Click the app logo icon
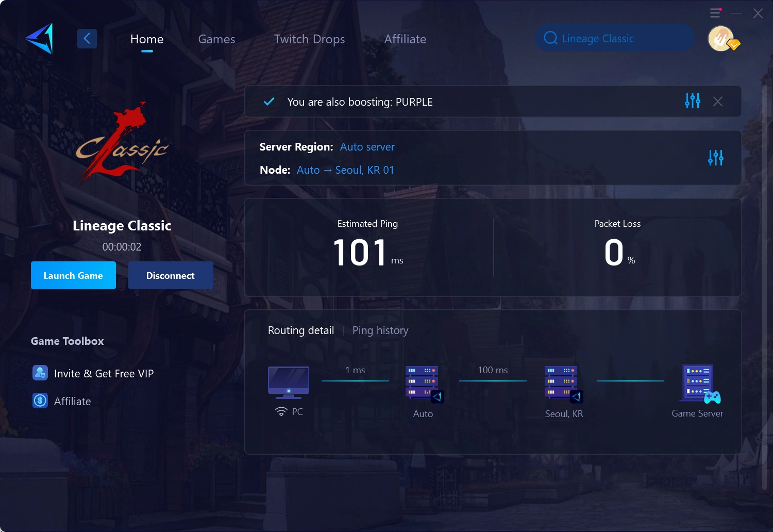Image resolution: width=773 pixels, height=532 pixels. click(39, 39)
